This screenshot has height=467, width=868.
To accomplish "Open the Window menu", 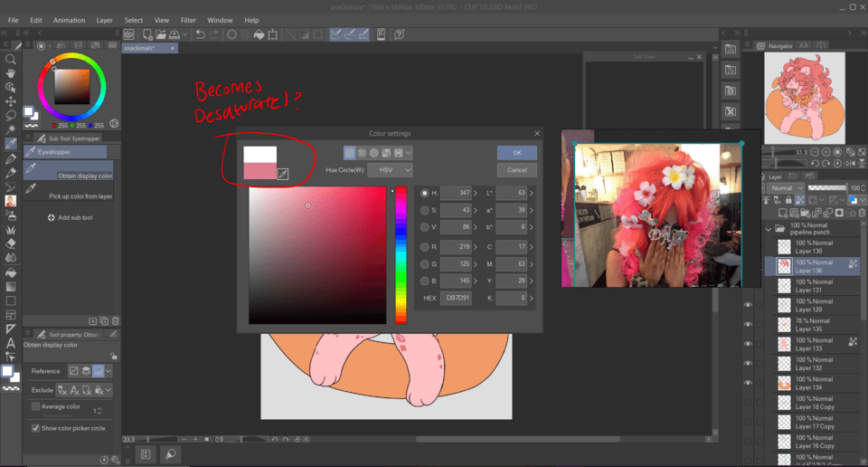I will coord(220,20).
